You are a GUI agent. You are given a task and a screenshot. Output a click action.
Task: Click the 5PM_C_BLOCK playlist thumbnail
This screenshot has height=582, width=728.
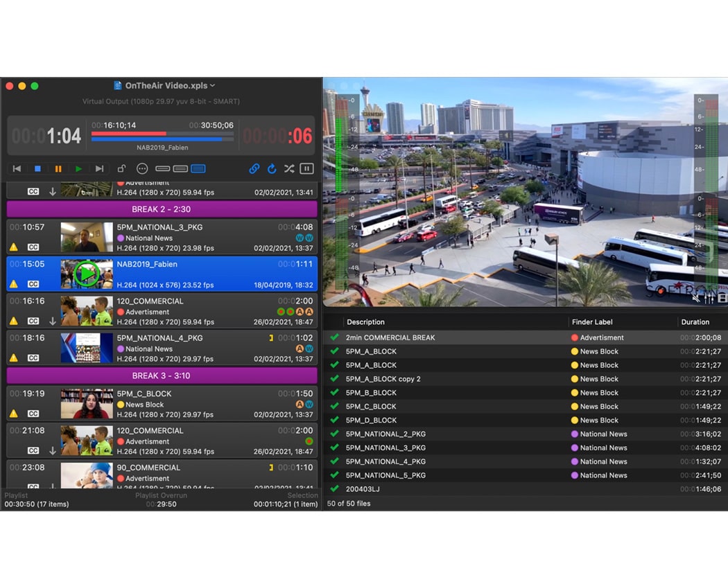click(87, 403)
